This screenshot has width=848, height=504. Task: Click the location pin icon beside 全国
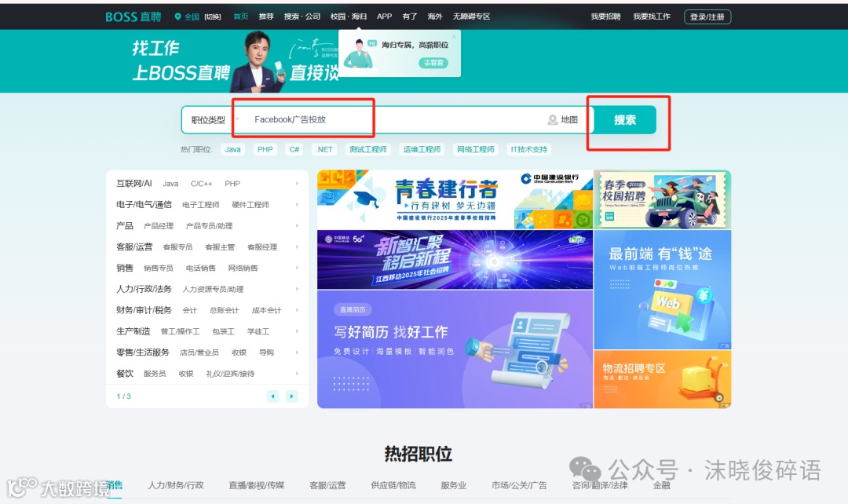coord(177,16)
